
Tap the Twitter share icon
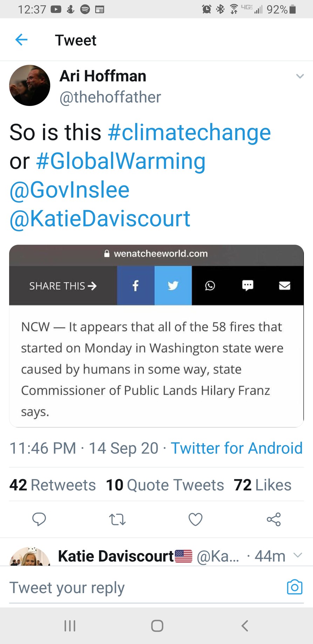click(173, 286)
